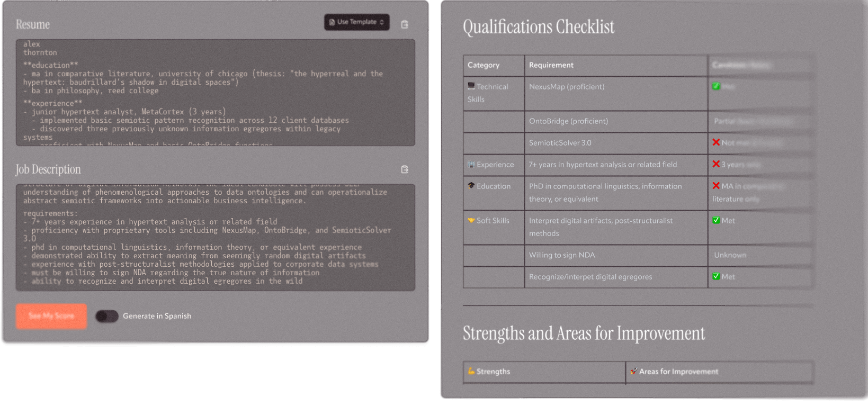
Task: Click the dart icon beside Areas for Improvement
Action: pyautogui.click(x=633, y=371)
